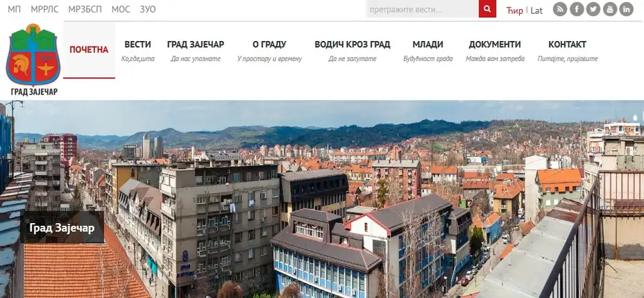Open the Twitter profile icon
The height and width of the screenshot is (298, 644).
click(593, 9)
